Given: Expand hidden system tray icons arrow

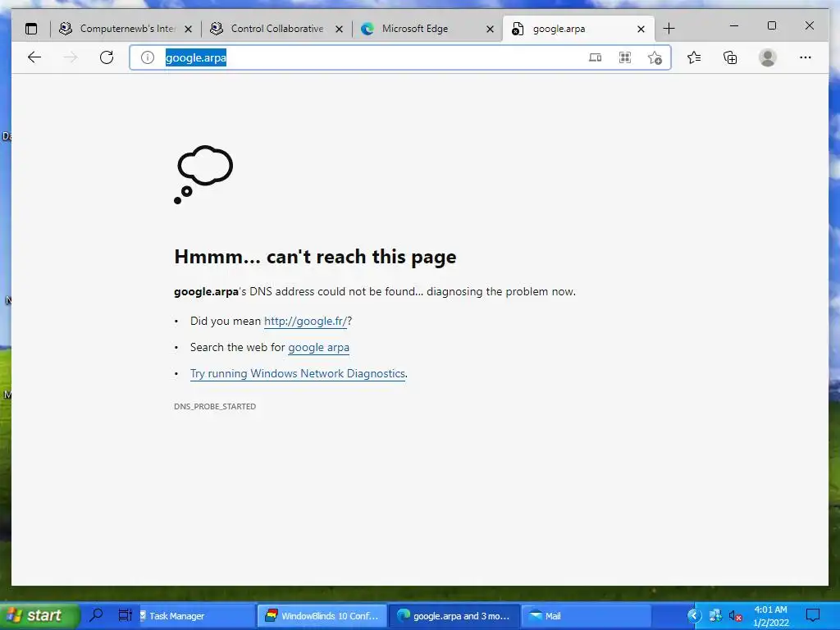Looking at the screenshot, I should (x=694, y=615).
